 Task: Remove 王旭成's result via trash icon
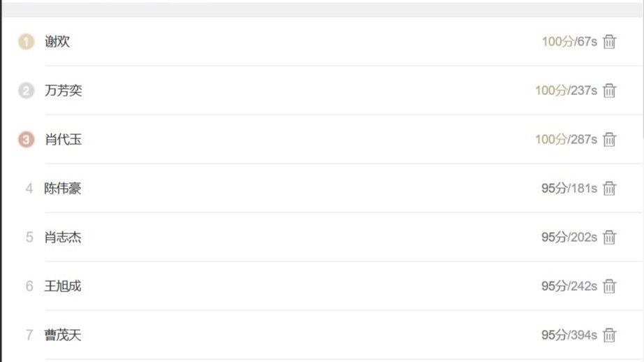coord(610,287)
